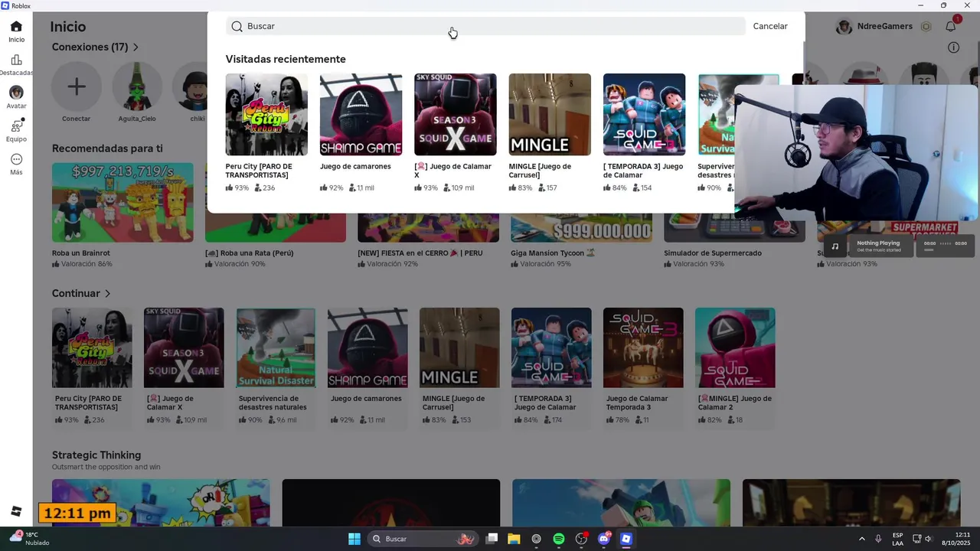Open MINGLE thumbnail under Continuar

(459, 347)
